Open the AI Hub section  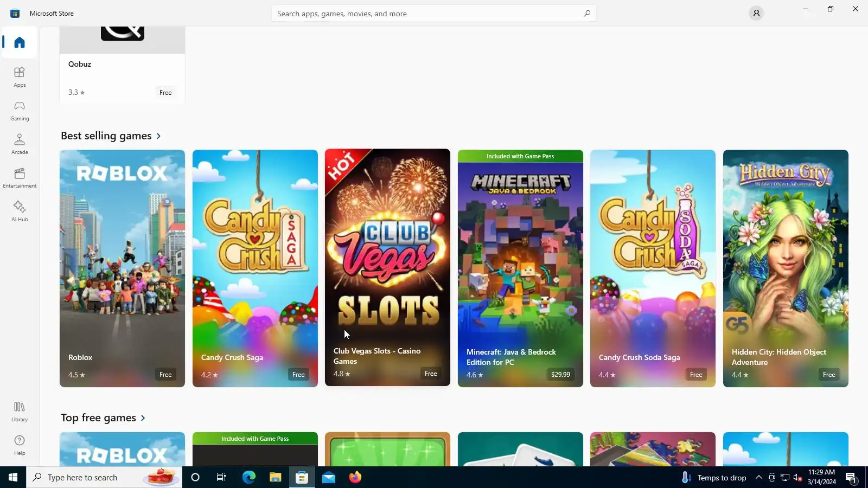[x=20, y=211]
